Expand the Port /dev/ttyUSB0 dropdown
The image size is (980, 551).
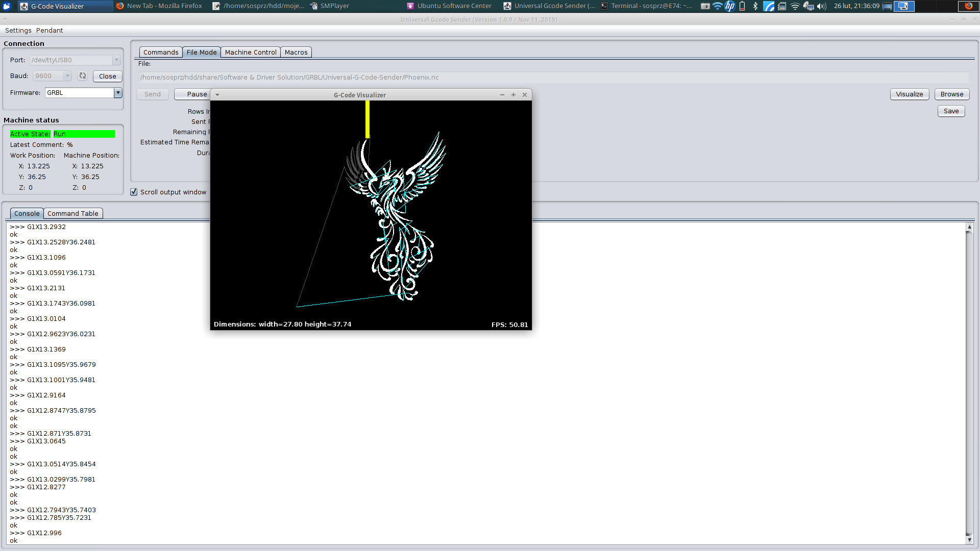point(116,60)
